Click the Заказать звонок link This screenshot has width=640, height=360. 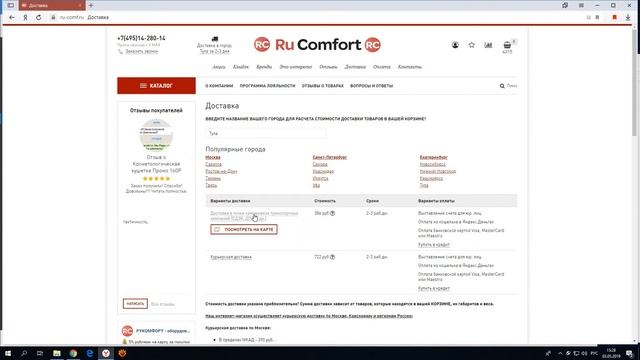[141, 51]
